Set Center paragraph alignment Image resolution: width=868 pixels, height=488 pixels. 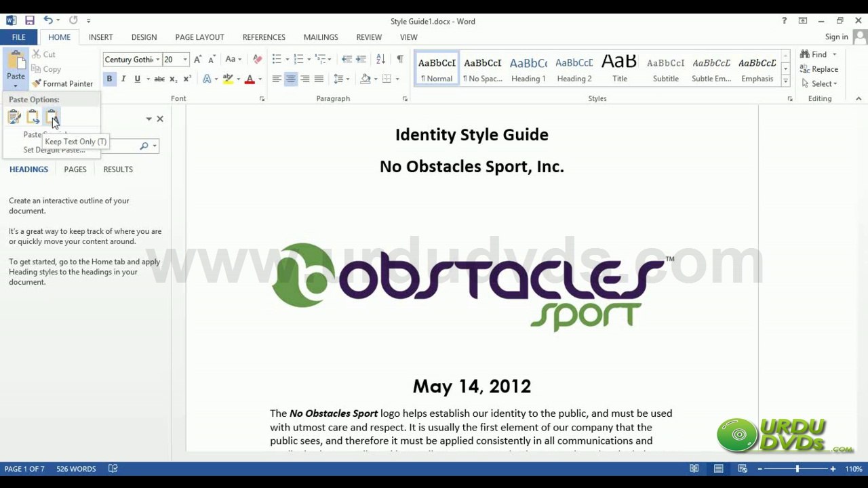pos(291,79)
